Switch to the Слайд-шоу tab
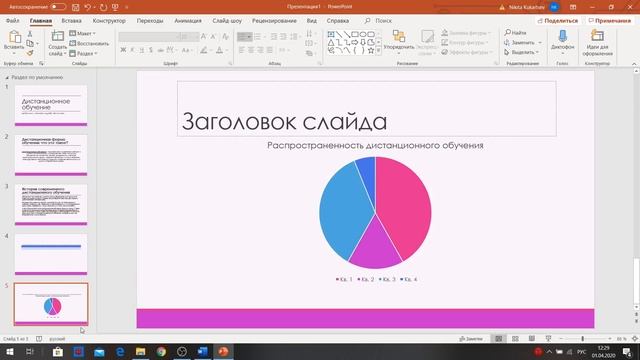The image size is (640, 360). pos(227,20)
